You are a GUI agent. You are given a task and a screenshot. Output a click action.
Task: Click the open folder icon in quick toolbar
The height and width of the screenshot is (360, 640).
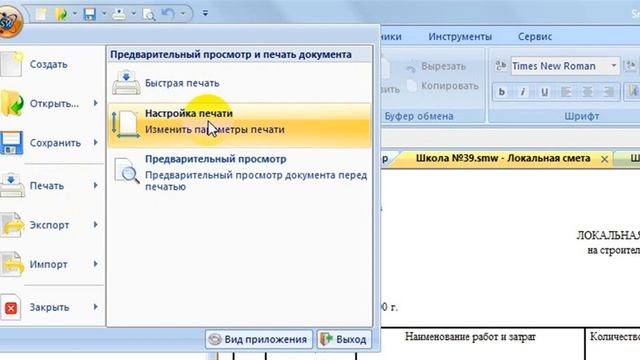(x=60, y=14)
